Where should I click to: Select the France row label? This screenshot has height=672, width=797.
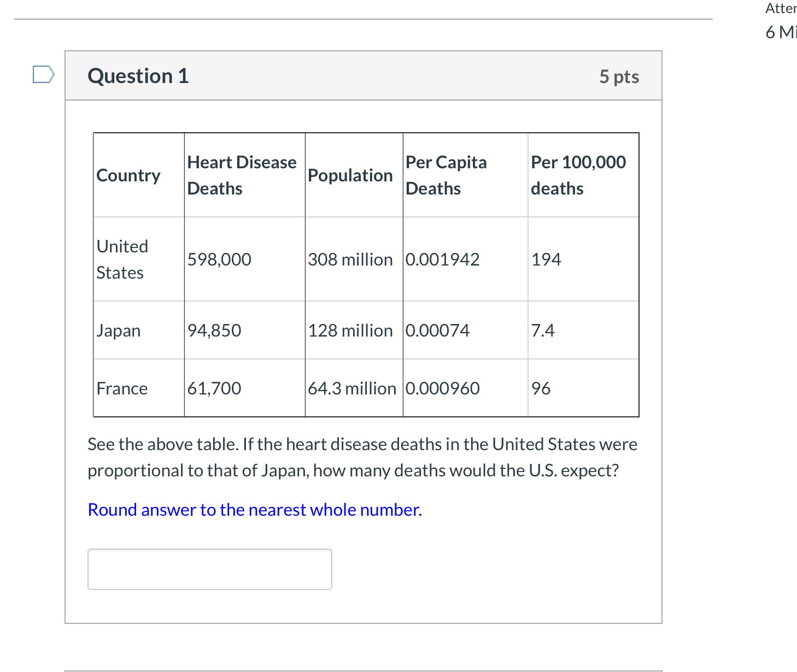click(x=122, y=388)
